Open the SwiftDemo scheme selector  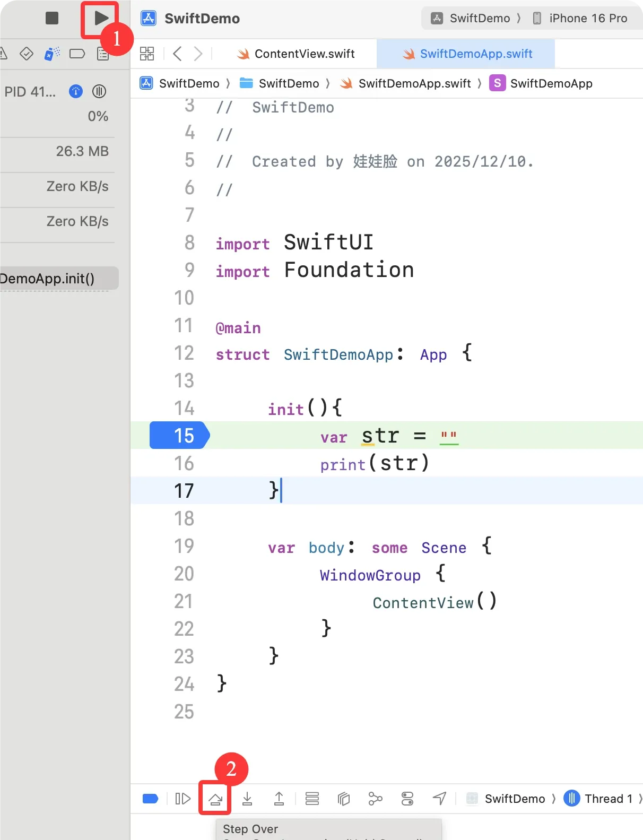coord(471,18)
